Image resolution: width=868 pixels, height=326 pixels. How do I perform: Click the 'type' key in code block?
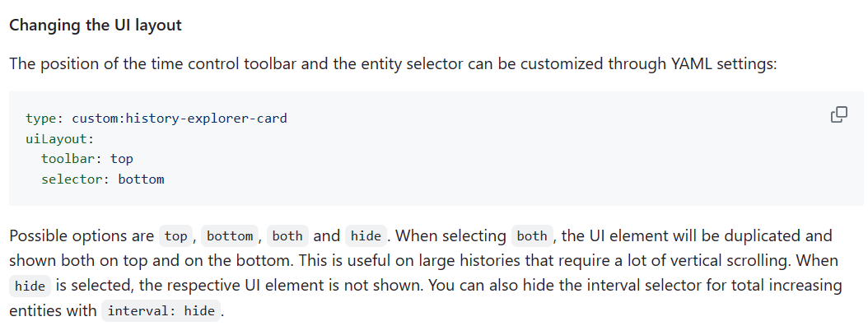41,119
